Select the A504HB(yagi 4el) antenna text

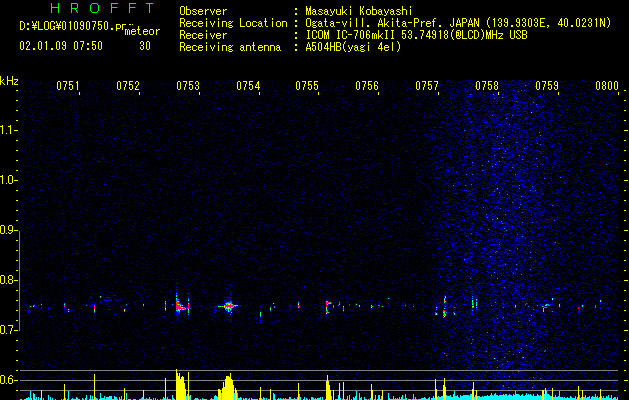353,47
